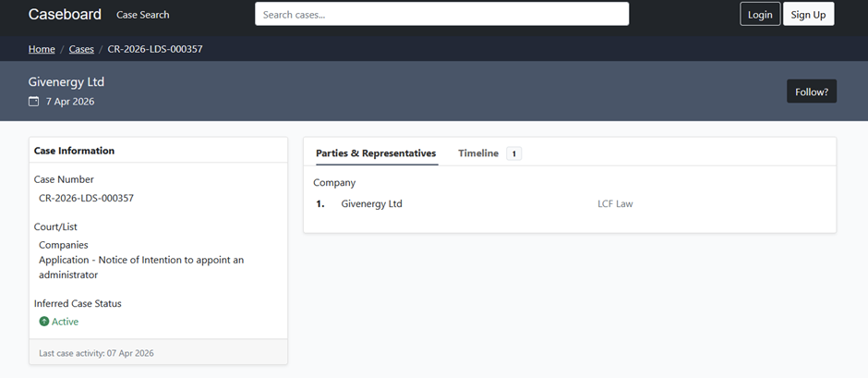The image size is (868, 378).
Task: Click the calendar icon beside 7 Apr 2026
Action: (x=34, y=101)
